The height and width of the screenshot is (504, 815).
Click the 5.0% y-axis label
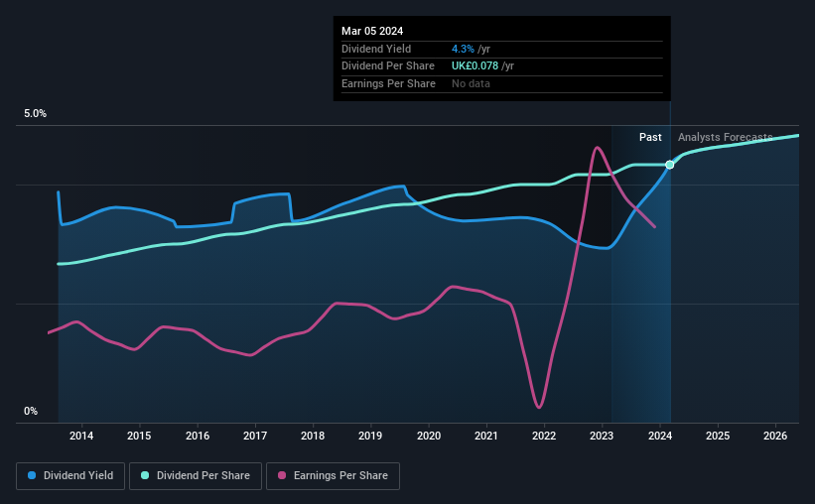[35, 114]
